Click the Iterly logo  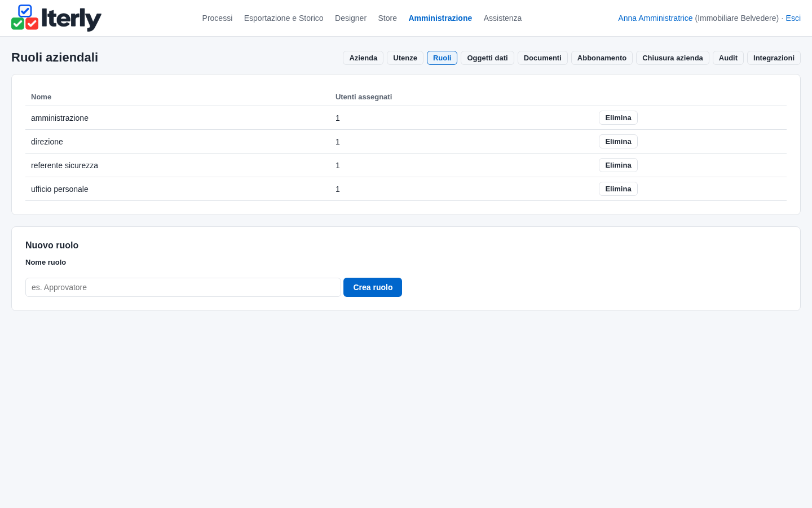click(x=56, y=18)
